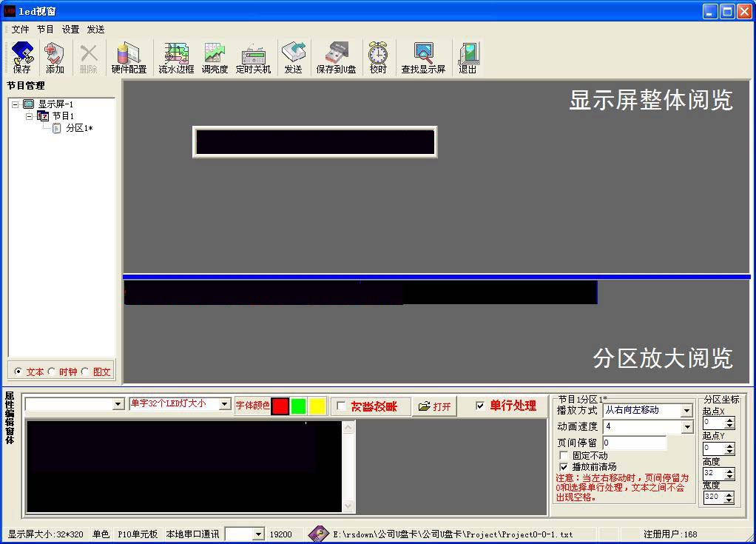Screen dimensions: 756x544
Task: Select the 时钟 radio button
Action: coord(52,372)
